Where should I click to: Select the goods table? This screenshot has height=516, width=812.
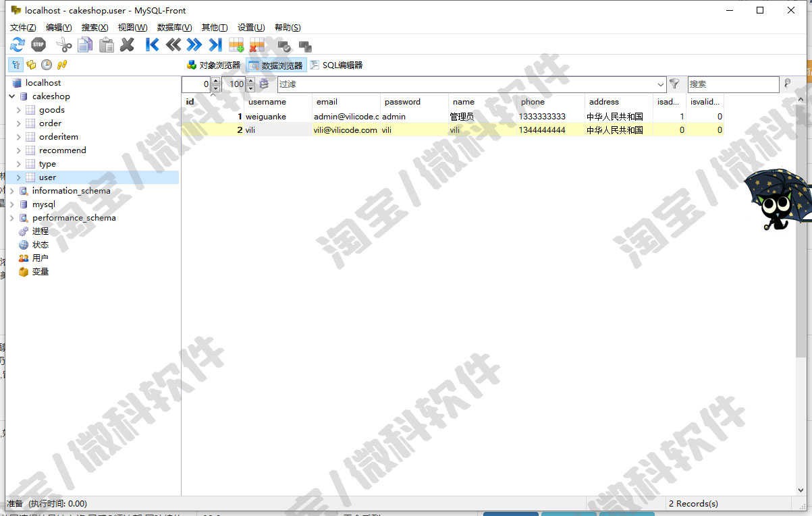(x=52, y=110)
